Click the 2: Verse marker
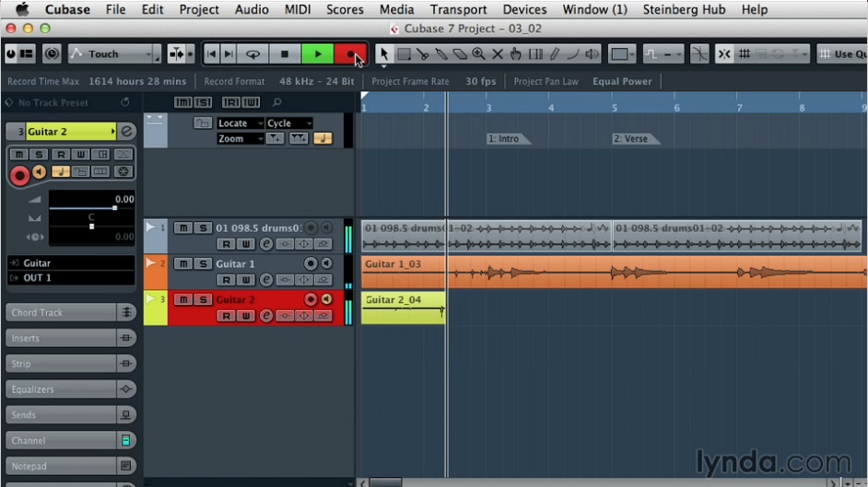This screenshot has width=868, height=487. (x=635, y=139)
